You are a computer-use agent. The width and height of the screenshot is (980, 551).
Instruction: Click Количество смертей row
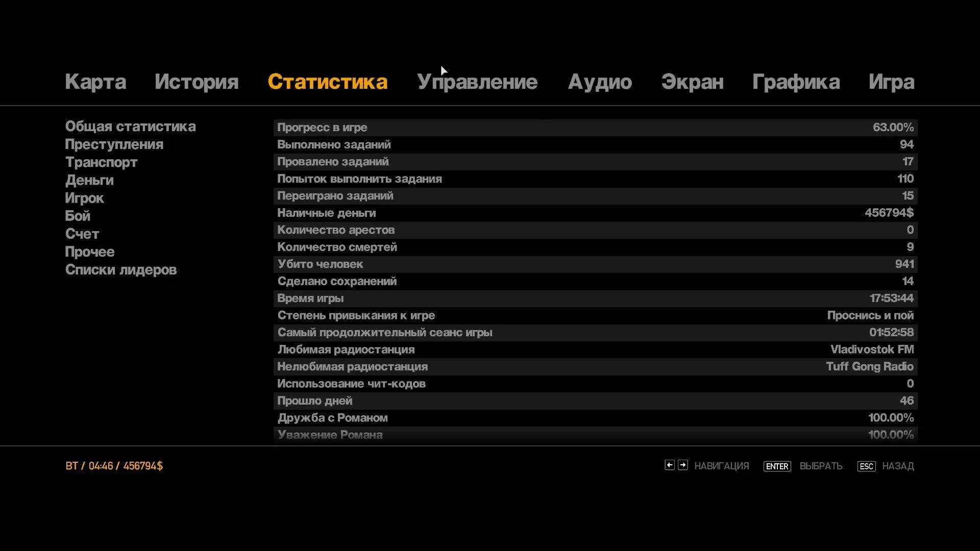(x=595, y=247)
